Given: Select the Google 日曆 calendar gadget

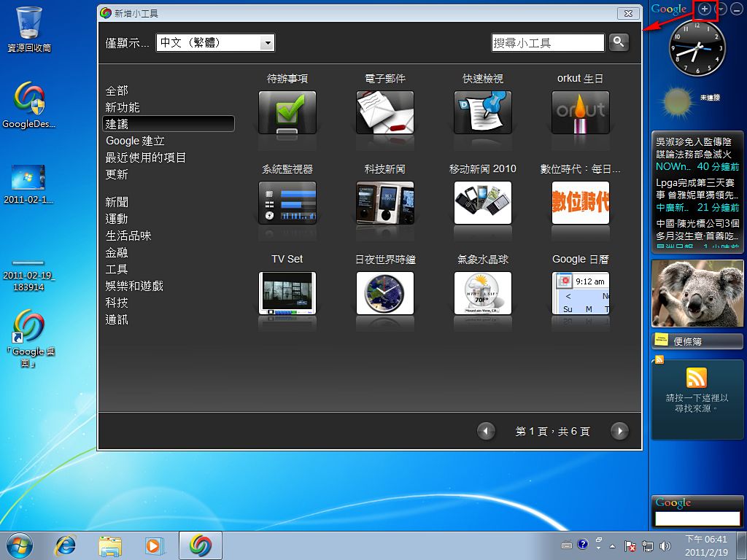Looking at the screenshot, I should 580,293.
